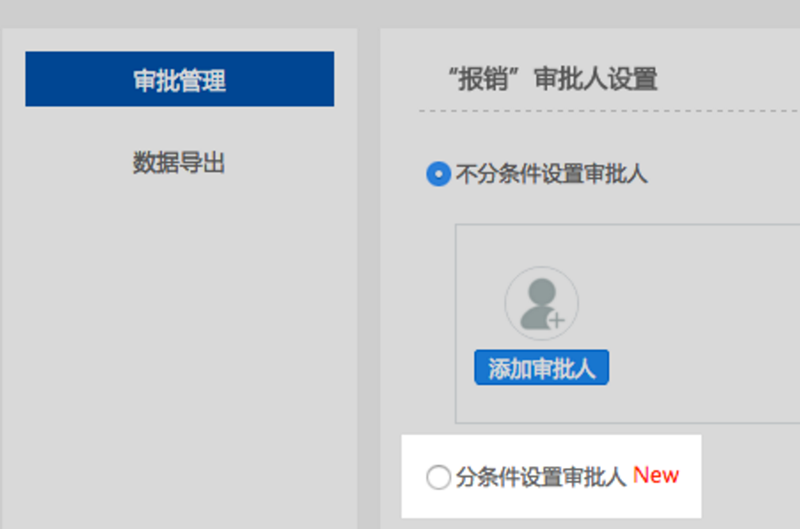Open the 数据导出 menu item
Image resolution: width=800 pixels, height=529 pixels.
tap(179, 163)
